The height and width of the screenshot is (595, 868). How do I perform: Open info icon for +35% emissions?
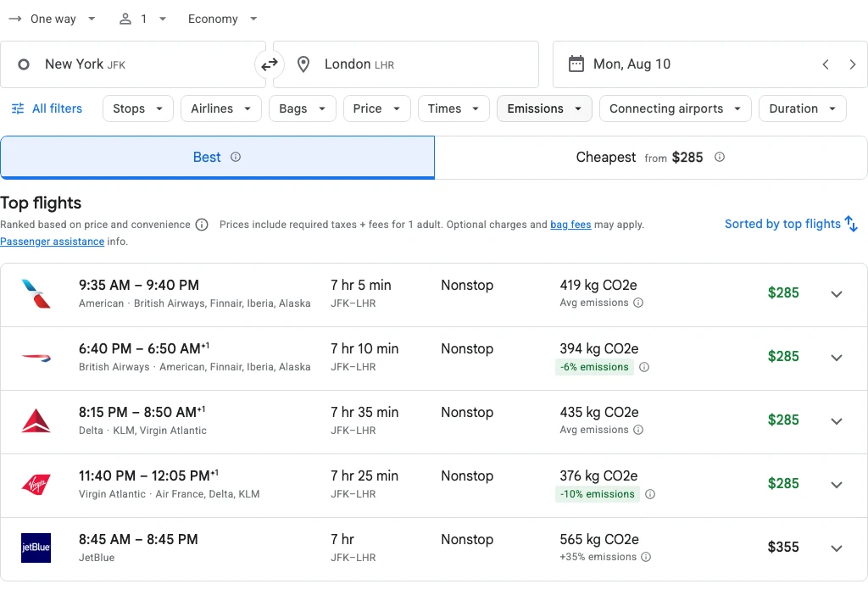pos(646,558)
